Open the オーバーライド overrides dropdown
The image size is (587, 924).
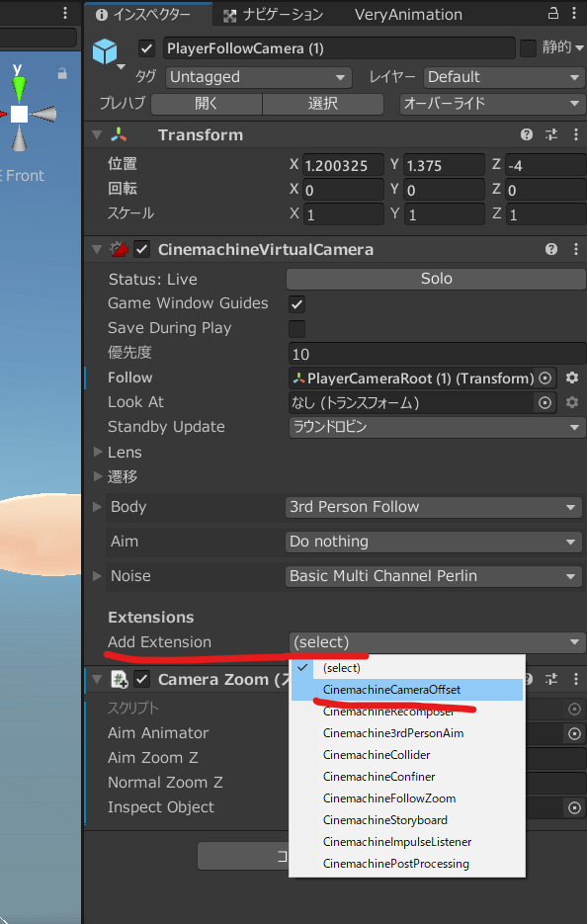pyautogui.click(x=491, y=104)
